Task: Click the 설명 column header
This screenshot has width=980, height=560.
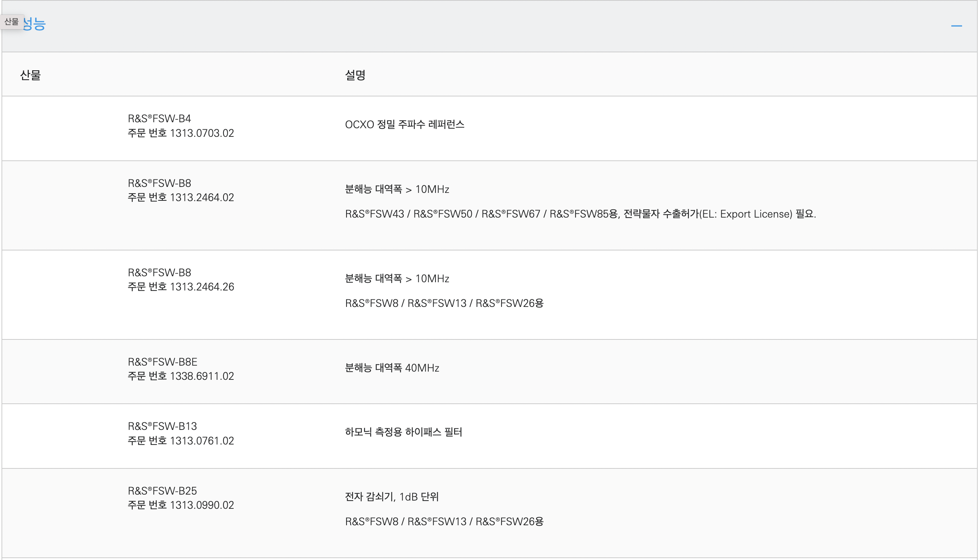Action: tap(355, 75)
